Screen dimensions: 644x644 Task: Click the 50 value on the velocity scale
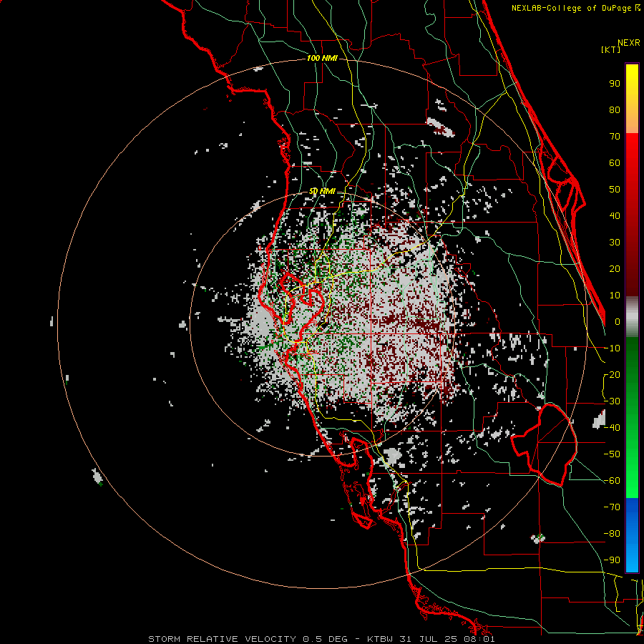point(615,190)
